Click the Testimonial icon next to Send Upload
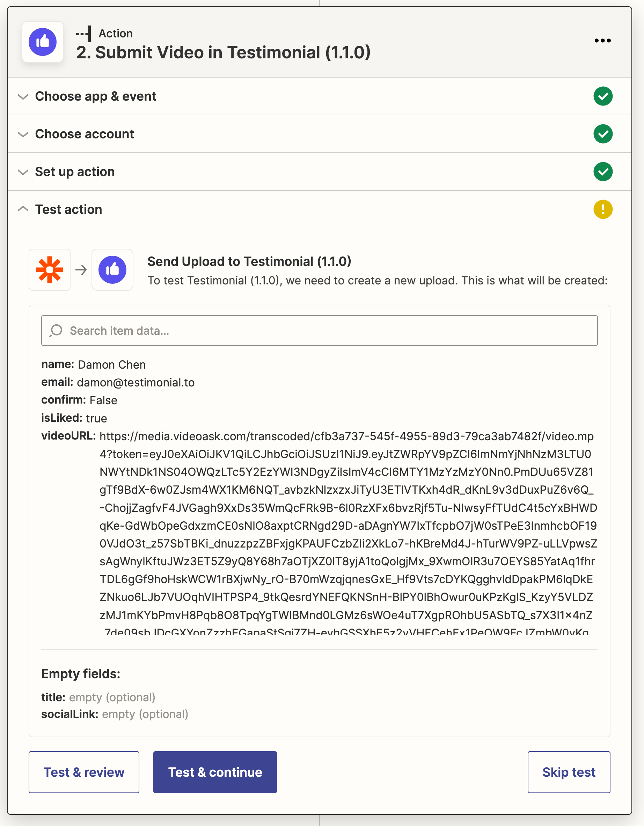The height and width of the screenshot is (826, 644). pos(112,270)
